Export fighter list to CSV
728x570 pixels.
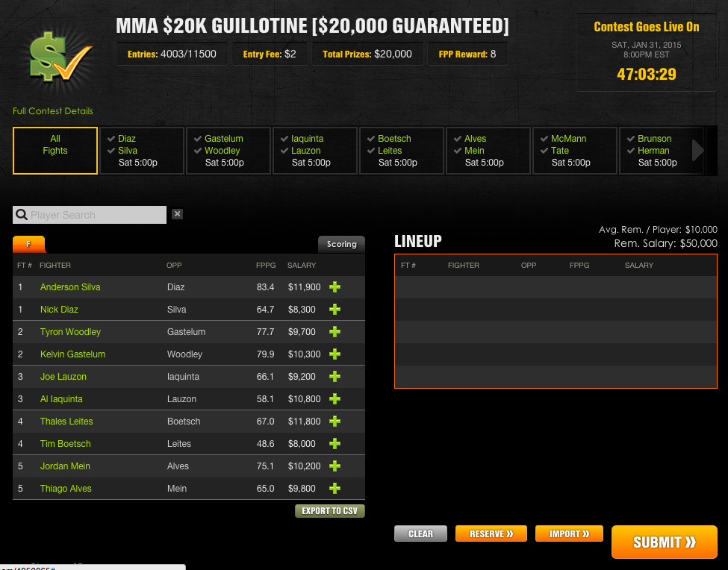330,511
